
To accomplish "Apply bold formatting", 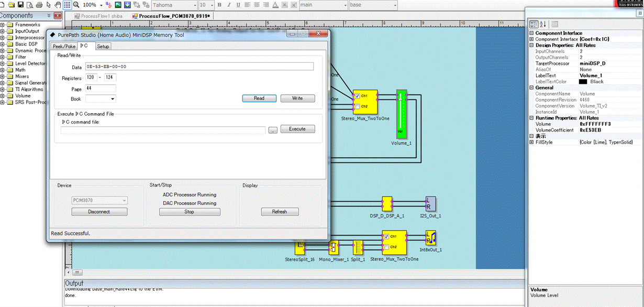I will coord(219,5).
